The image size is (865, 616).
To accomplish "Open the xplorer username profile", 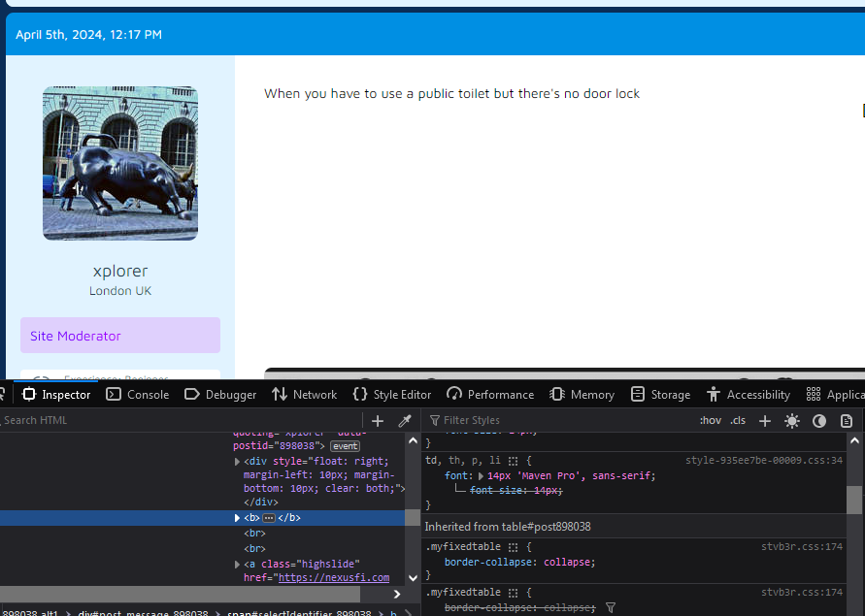I will (120, 271).
